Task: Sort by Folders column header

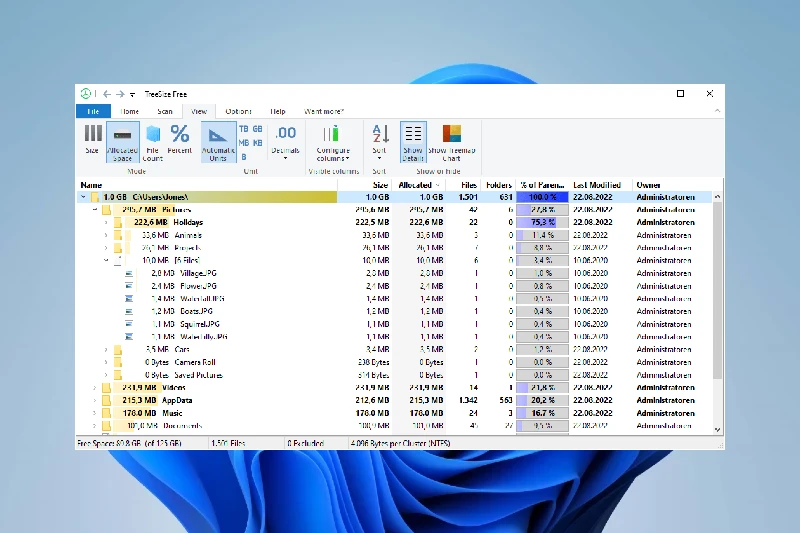Action: (497, 185)
